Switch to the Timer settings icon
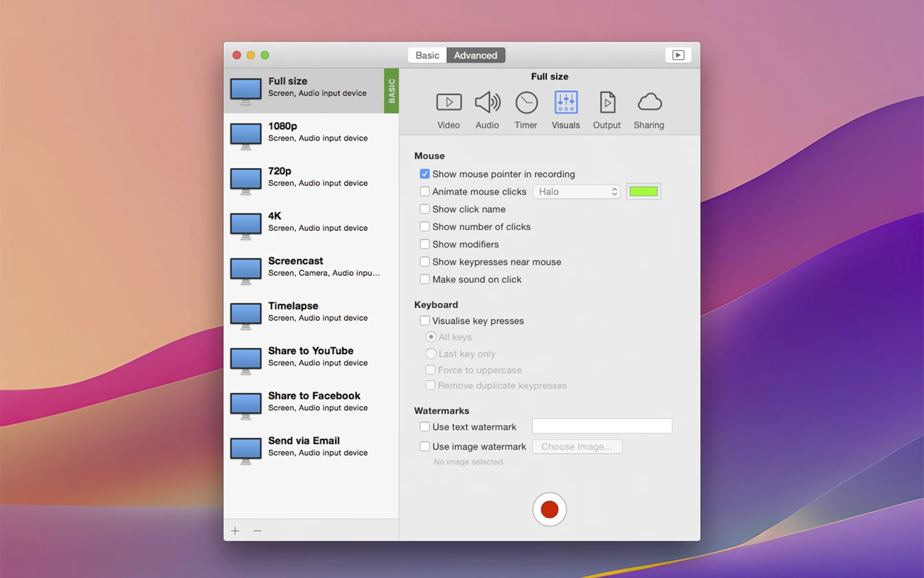Image resolution: width=924 pixels, height=578 pixels. point(526,103)
